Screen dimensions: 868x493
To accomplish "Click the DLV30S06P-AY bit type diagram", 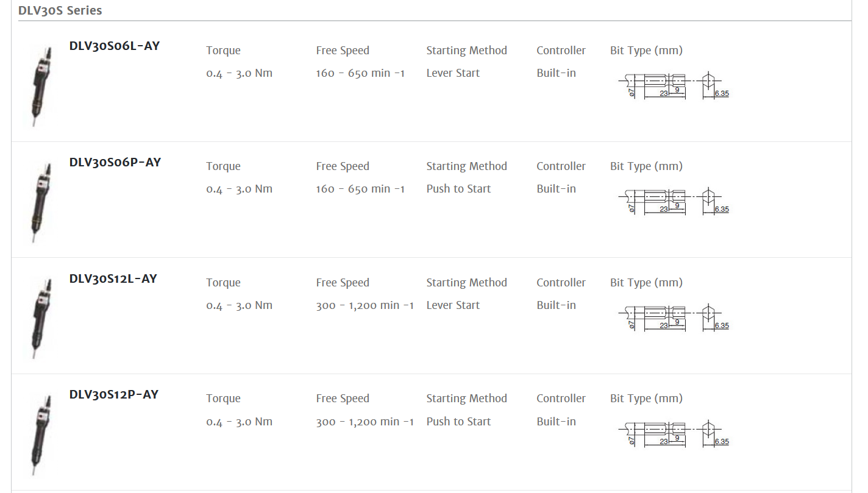I will point(674,202).
